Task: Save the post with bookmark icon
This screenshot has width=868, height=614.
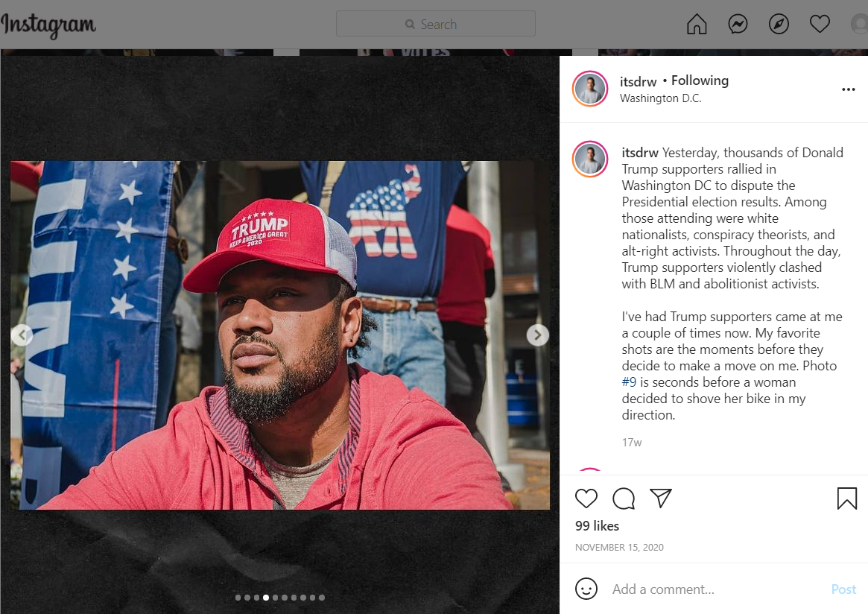Action: tap(846, 499)
